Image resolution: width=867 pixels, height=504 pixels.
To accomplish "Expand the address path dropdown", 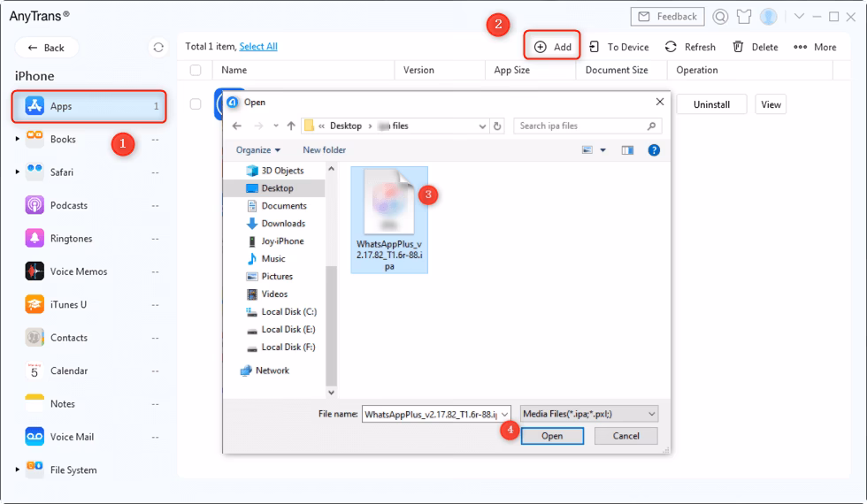I will pyautogui.click(x=482, y=126).
